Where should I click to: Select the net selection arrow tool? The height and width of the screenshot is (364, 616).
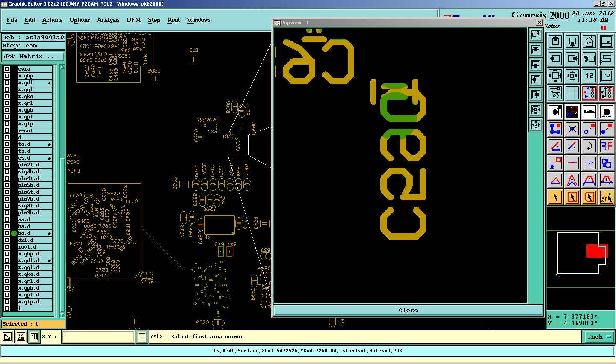607,197
